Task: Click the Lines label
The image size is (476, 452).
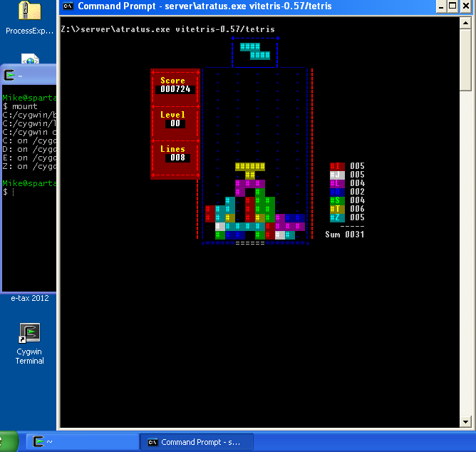Action: point(172,149)
